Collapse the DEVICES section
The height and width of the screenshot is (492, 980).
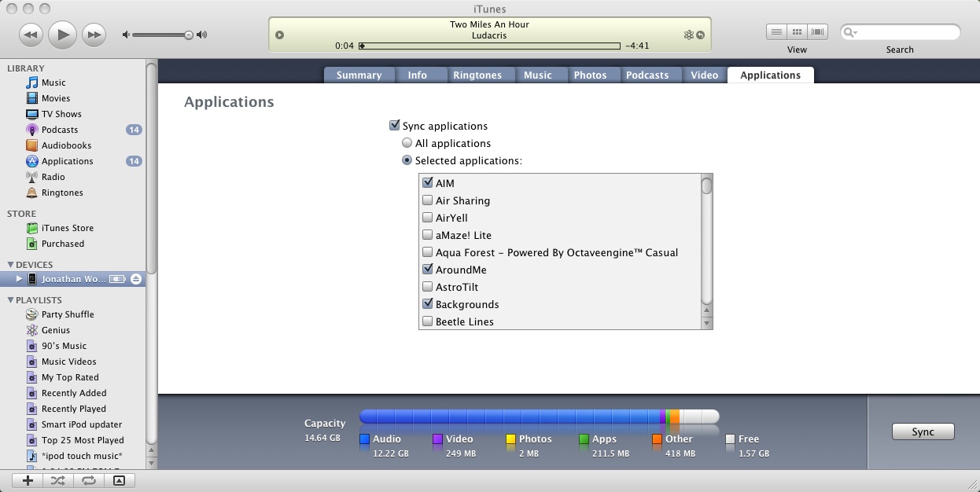pyautogui.click(x=13, y=265)
